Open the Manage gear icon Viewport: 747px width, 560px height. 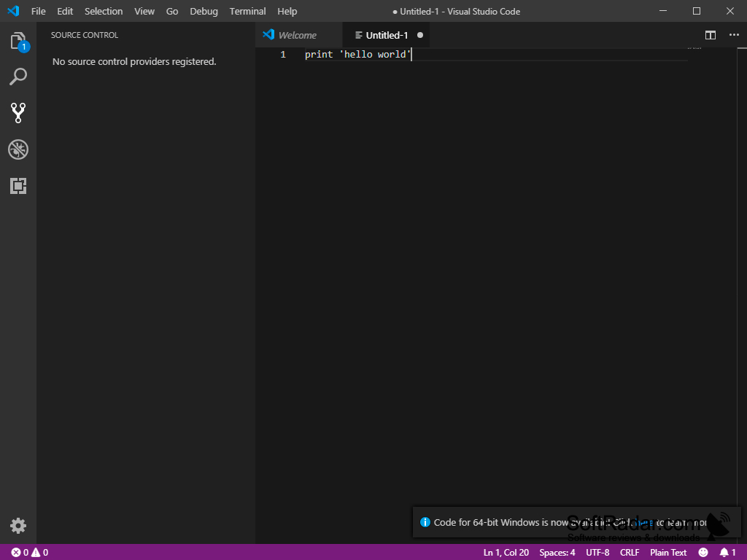click(x=18, y=526)
